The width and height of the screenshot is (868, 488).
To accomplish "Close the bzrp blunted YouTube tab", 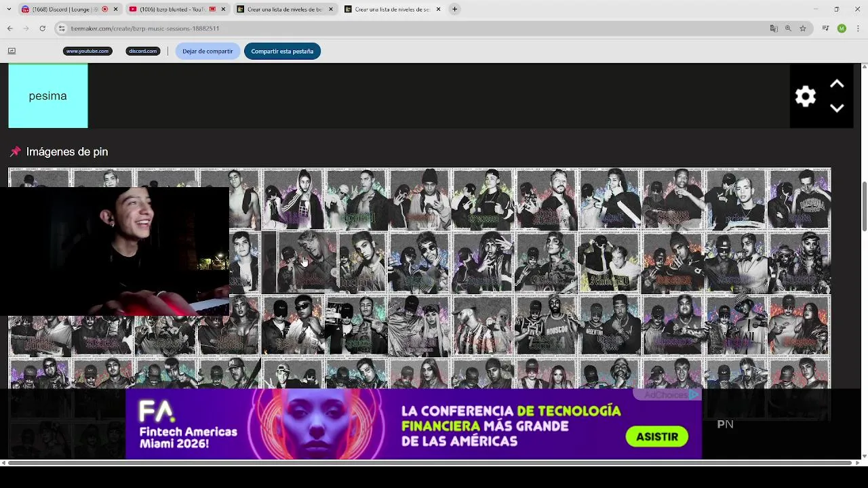I will point(223,9).
